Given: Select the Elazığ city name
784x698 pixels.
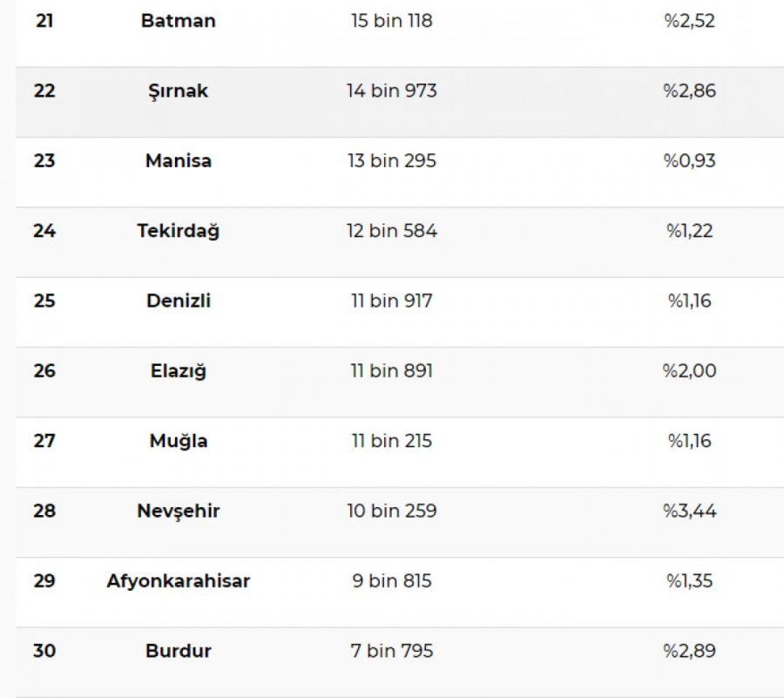Looking at the screenshot, I should [x=178, y=371].
